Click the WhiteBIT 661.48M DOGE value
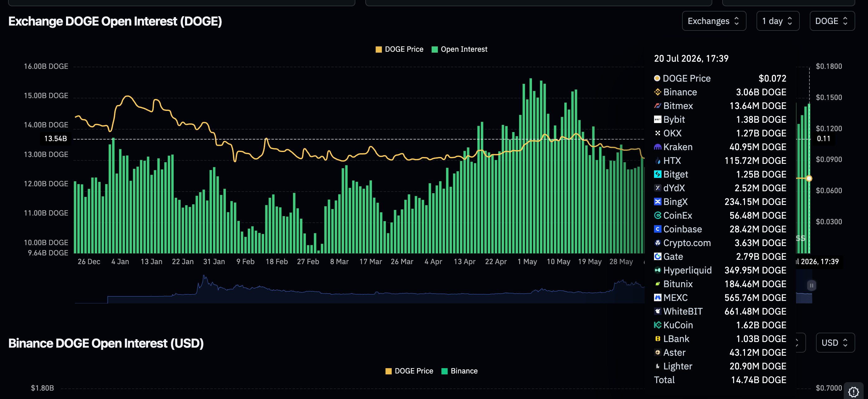Image resolution: width=868 pixels, height=399 pixels. pos(755,311)
